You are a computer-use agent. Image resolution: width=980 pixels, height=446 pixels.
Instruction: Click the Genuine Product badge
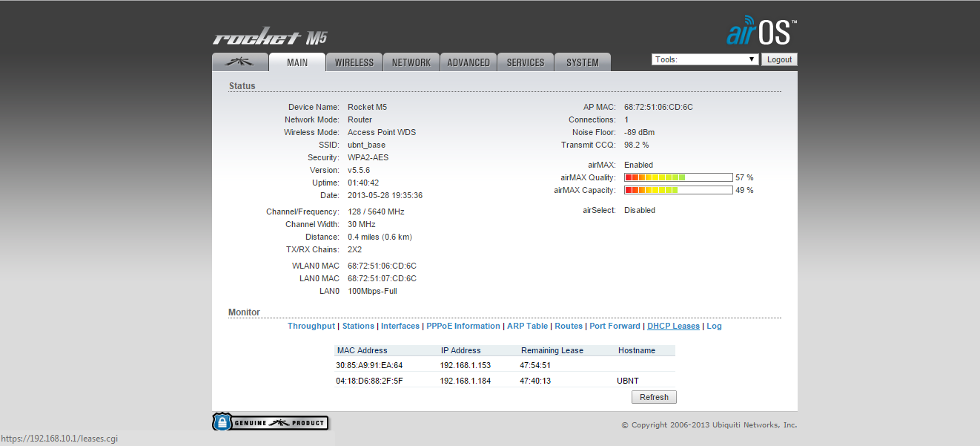pyautogui.click(x=271, y=422)
